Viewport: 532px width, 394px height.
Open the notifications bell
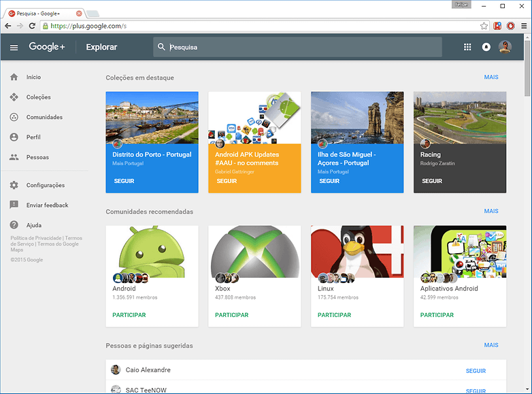(486, 47)
